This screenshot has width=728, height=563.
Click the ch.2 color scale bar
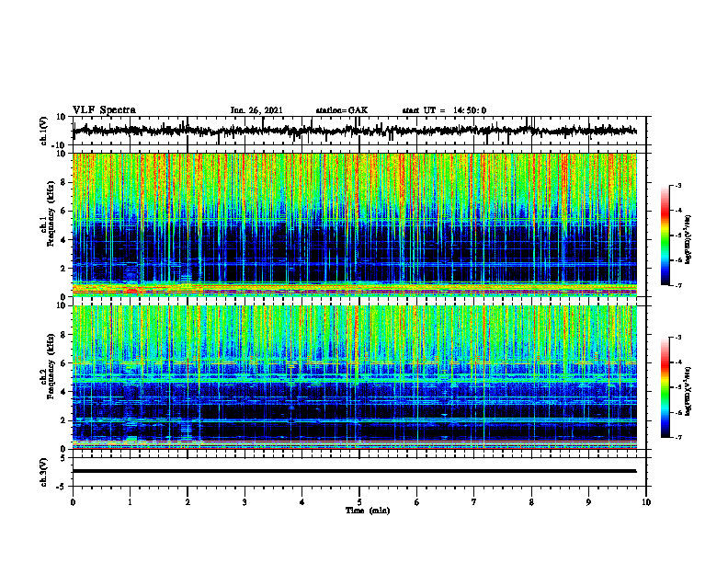665,387
